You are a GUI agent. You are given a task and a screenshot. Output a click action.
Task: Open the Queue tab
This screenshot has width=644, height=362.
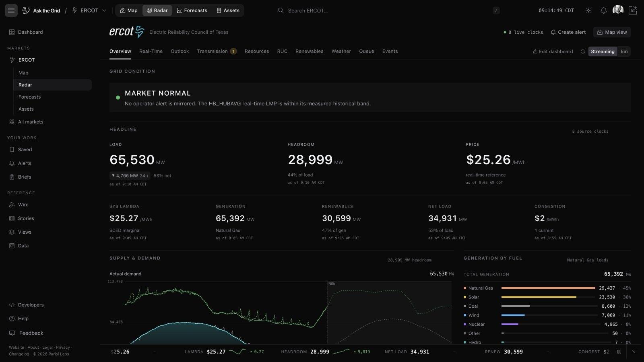pyautogui.click(x=366, y=51)
